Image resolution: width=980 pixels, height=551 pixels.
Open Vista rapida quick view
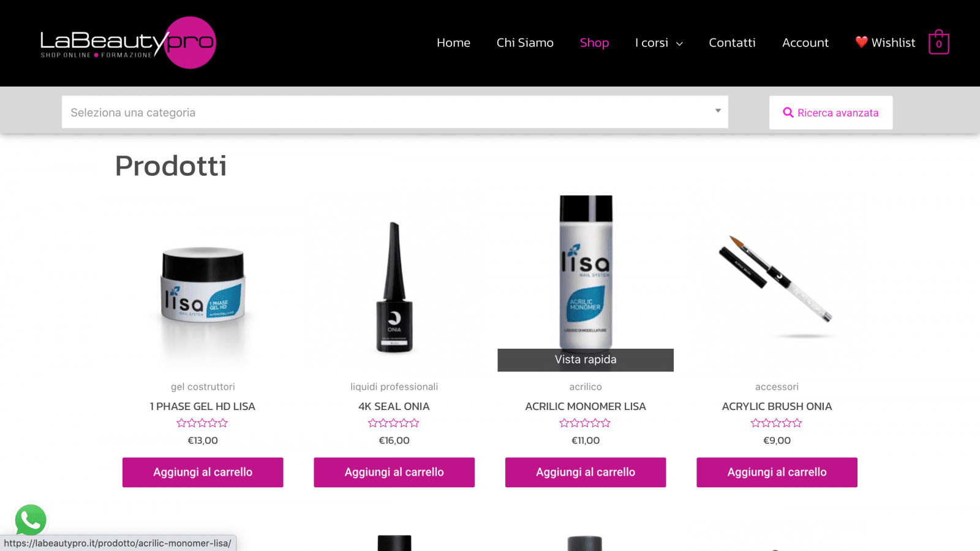(x=586, y=360)
